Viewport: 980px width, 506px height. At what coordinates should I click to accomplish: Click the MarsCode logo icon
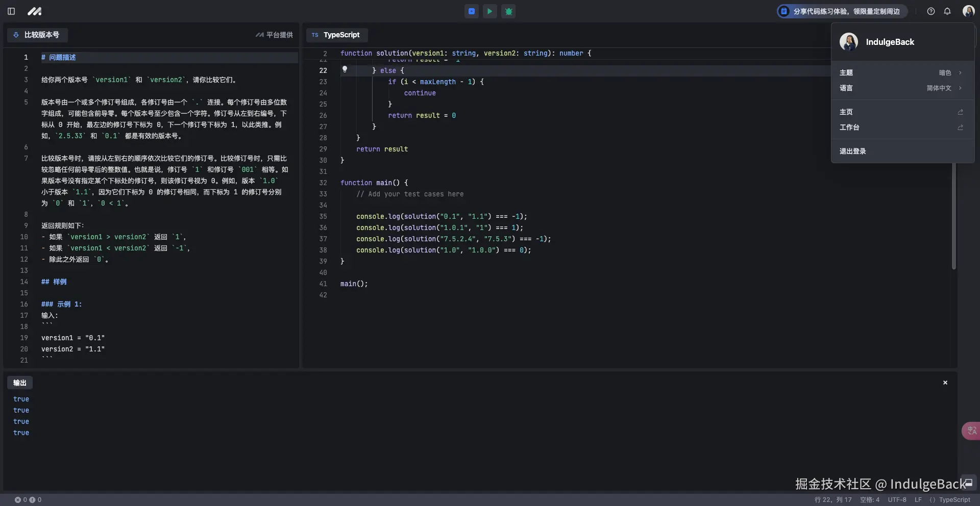[34, 11]
